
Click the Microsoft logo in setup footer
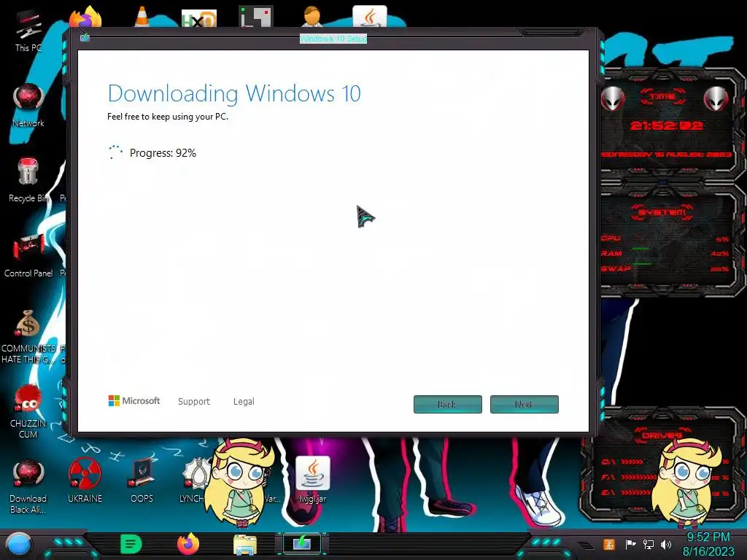pos(134,401)
